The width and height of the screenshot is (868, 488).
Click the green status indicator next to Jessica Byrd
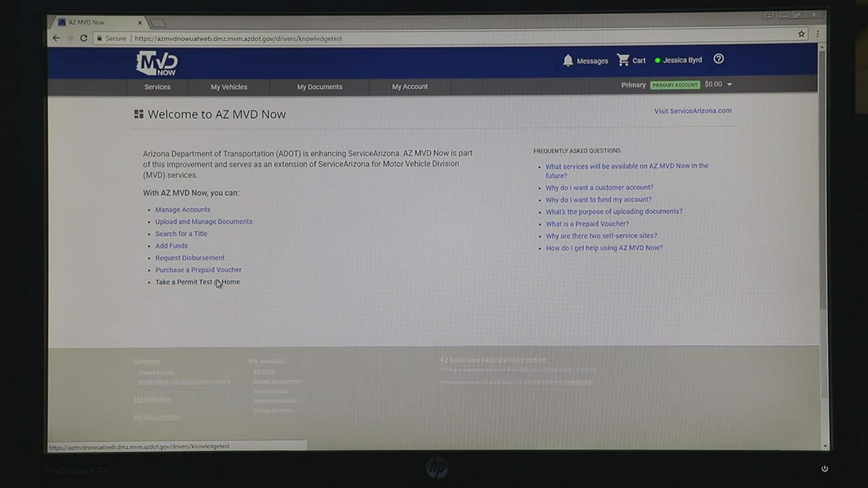click(657, 60)
